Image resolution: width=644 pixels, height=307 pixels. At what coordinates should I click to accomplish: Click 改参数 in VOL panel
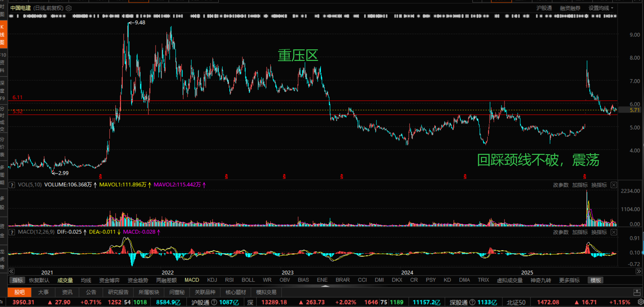561,185
